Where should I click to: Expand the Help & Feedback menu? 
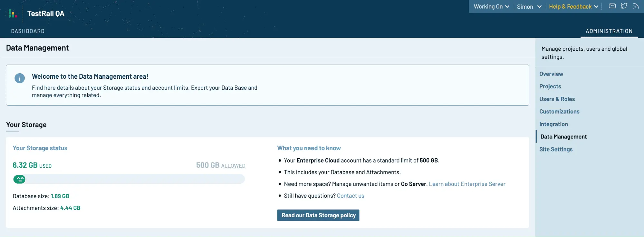click(573, 6)
